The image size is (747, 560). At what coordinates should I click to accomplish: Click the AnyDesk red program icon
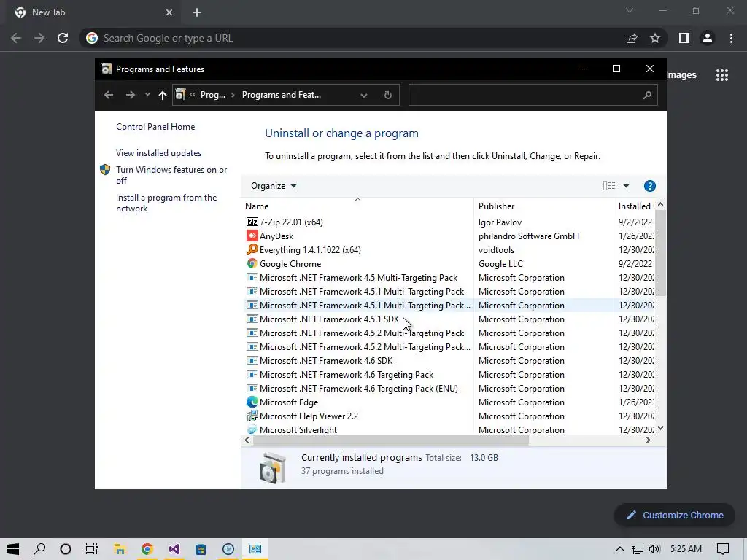tap(252, 236)
